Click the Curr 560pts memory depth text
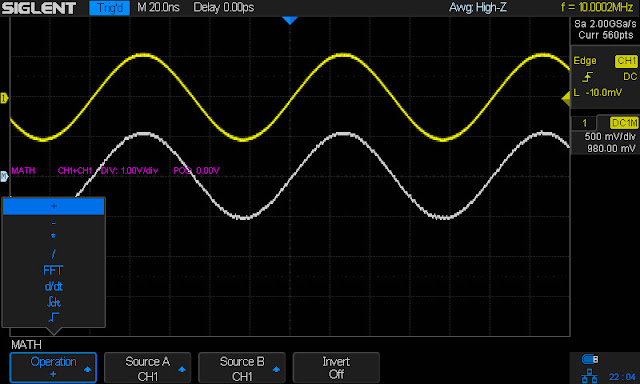The height and width of the screenshot is (384, 640). pos(605,35)
